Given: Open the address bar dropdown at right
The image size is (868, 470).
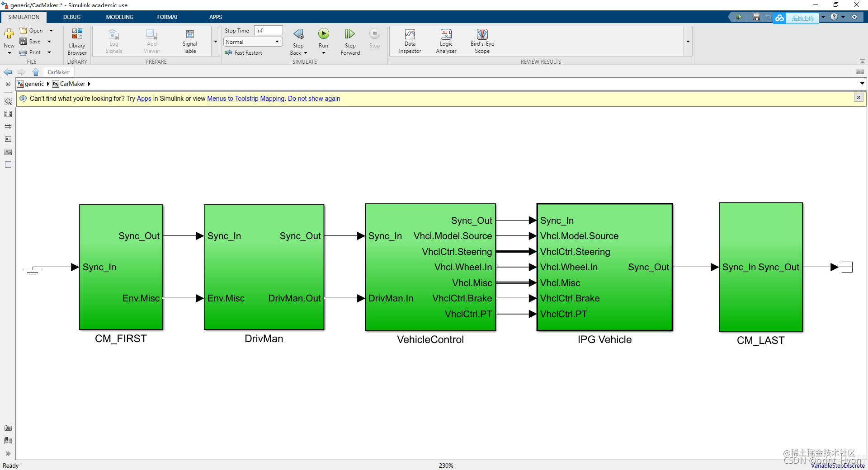Looking at the screenshot, I should (862, 84).
